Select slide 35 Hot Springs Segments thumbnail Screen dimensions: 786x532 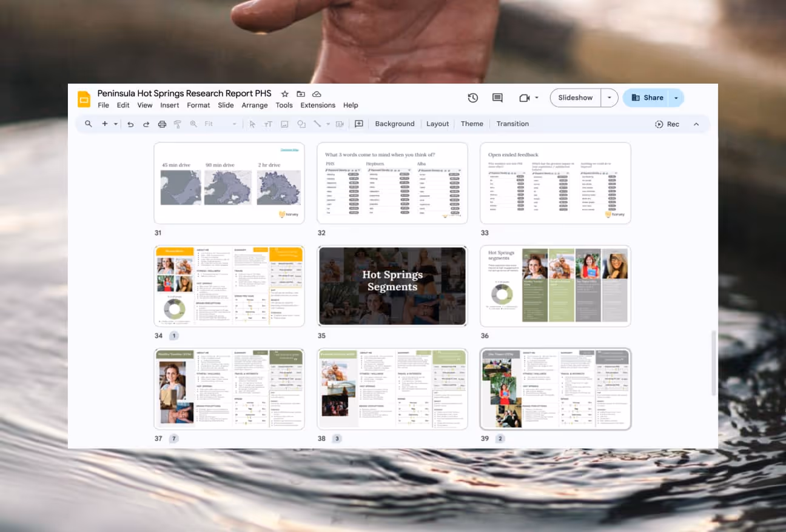click(392, 285)
